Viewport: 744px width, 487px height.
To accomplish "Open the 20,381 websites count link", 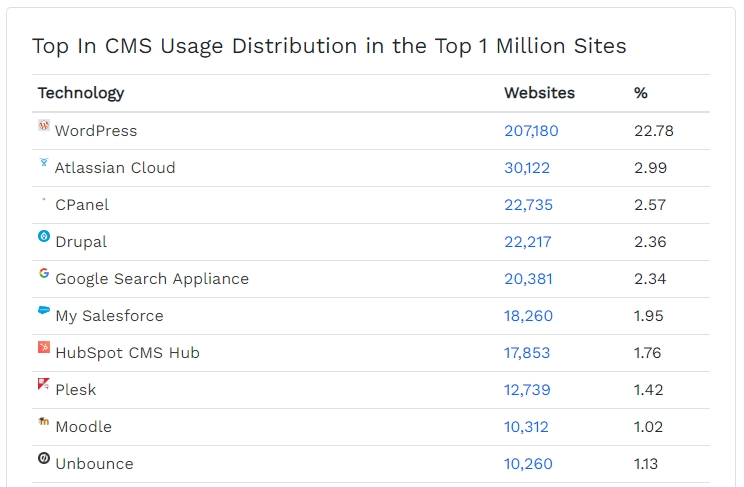I will coord(528,279).
